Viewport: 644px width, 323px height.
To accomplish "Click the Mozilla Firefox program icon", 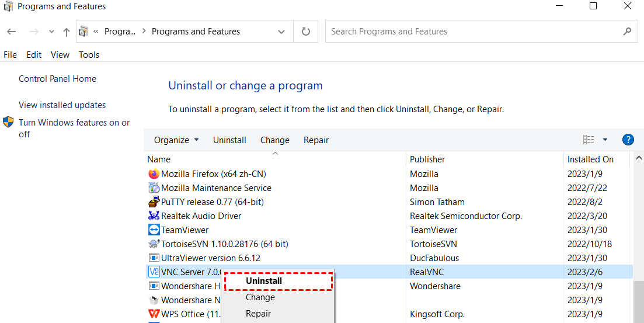I will [x=154, y=174].
